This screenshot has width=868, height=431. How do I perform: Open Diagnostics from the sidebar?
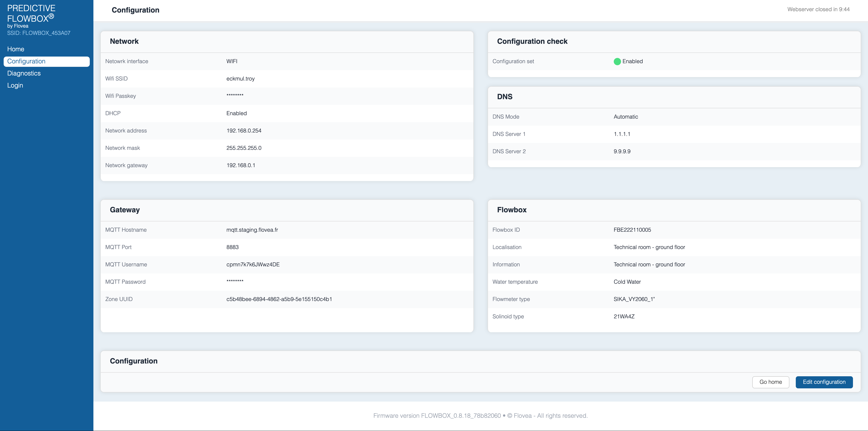coord(24,73)
